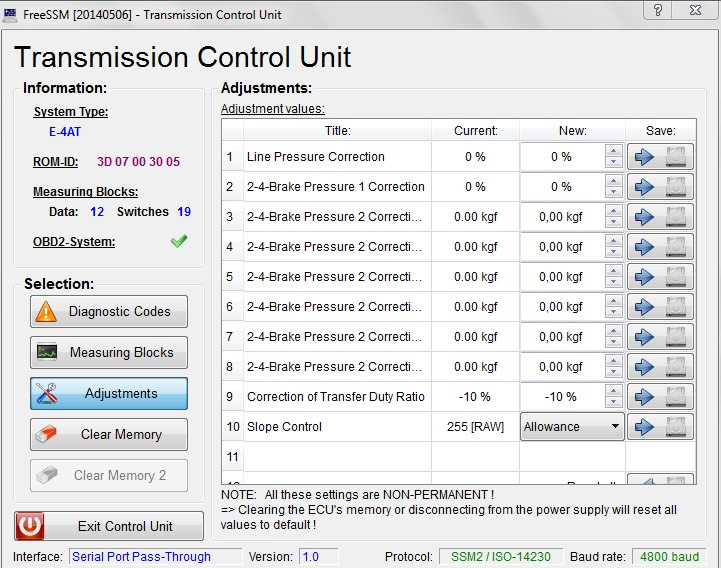Close the Transmission Control Unit window
Image resolution: width=721 pixels, height=568 pixels.
click(695, 10)
